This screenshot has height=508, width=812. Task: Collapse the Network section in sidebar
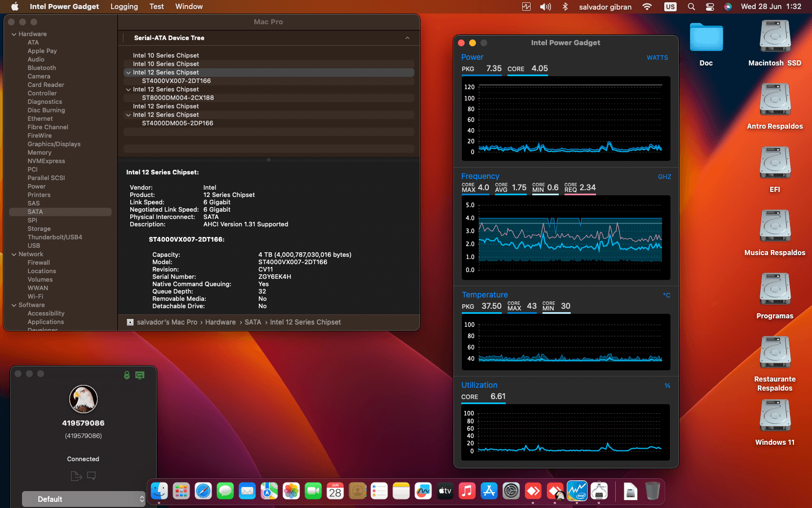(x=14, y=255)
